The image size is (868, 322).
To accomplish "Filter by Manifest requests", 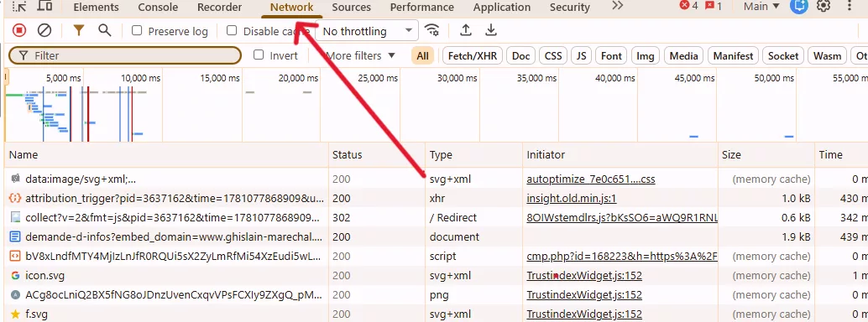I will 733,55.
